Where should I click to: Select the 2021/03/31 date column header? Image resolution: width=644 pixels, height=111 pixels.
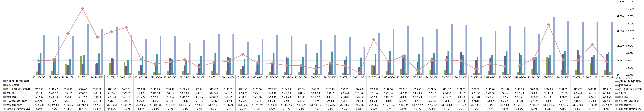click(607, 77)
